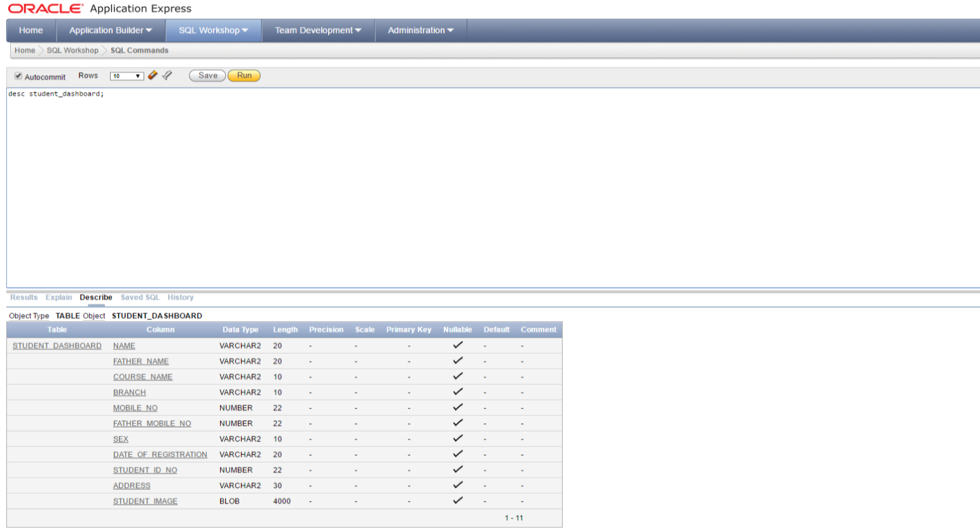Screen dimensions: 980x528
Task: Open the Saved SQL tab
Action: pos(139,297)
